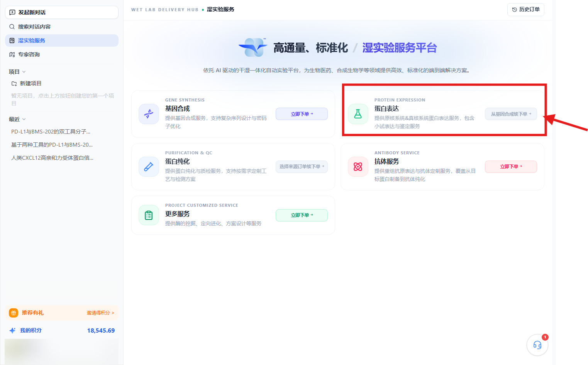Open the customer support headset icon
Screen dimensions: 588x365
point(537,345)
